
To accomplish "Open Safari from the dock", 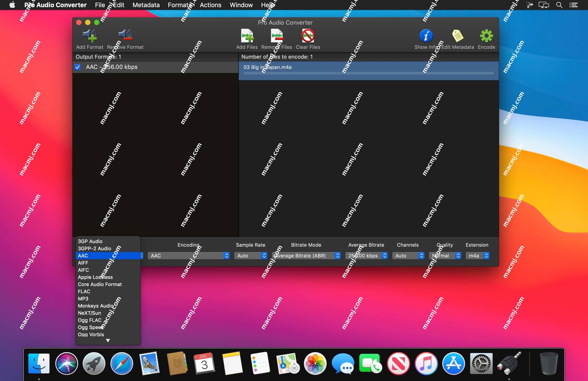I will point(122,363).
